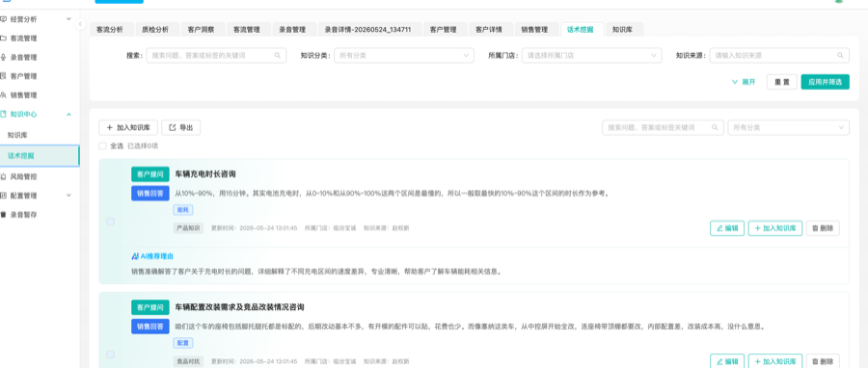Viewport: 868px width, 368px height.
Task: Click 编辑 on the 车辆配置改装需求 card
Action: pos(727,361)
